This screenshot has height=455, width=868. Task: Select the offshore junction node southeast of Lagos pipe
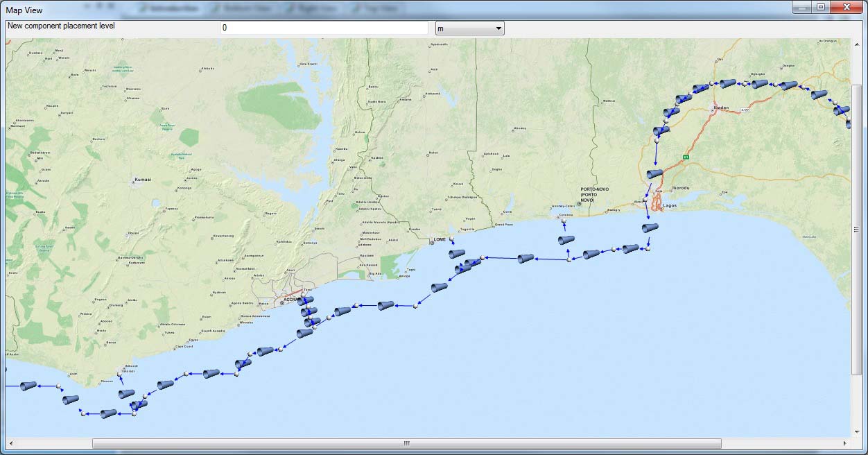click(x=648, y=248)
